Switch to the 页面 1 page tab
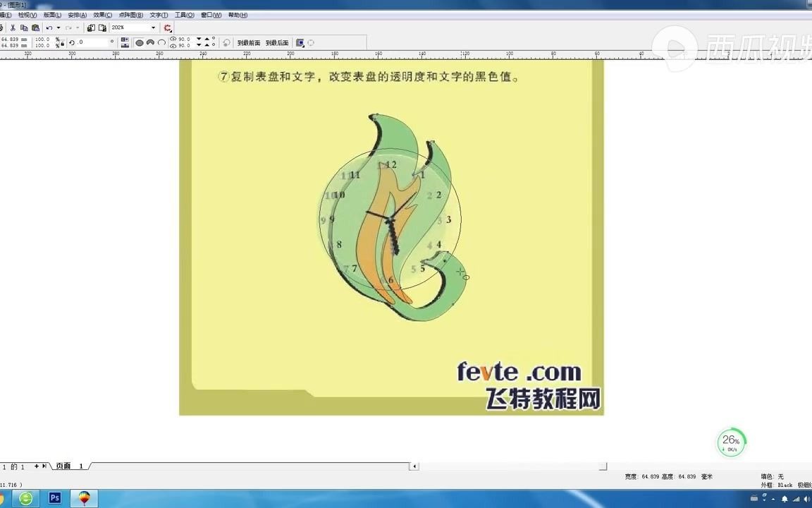 [x=69, y=466]
